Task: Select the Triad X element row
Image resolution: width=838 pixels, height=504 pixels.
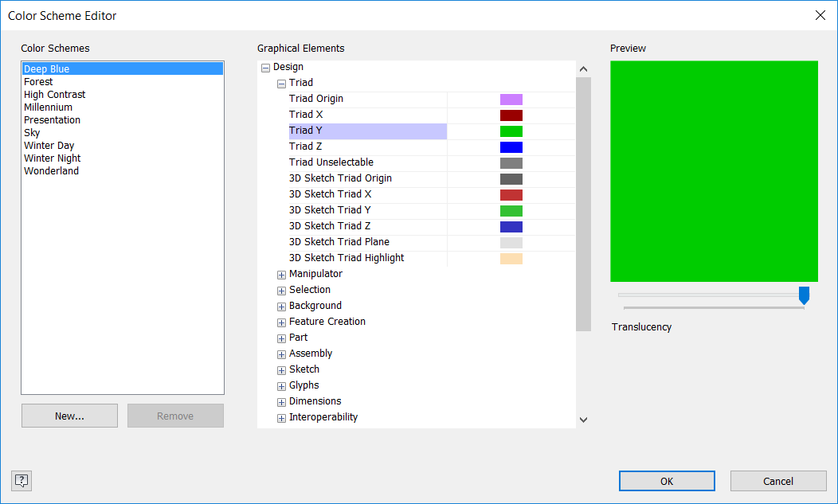Action: pos(368,115)
